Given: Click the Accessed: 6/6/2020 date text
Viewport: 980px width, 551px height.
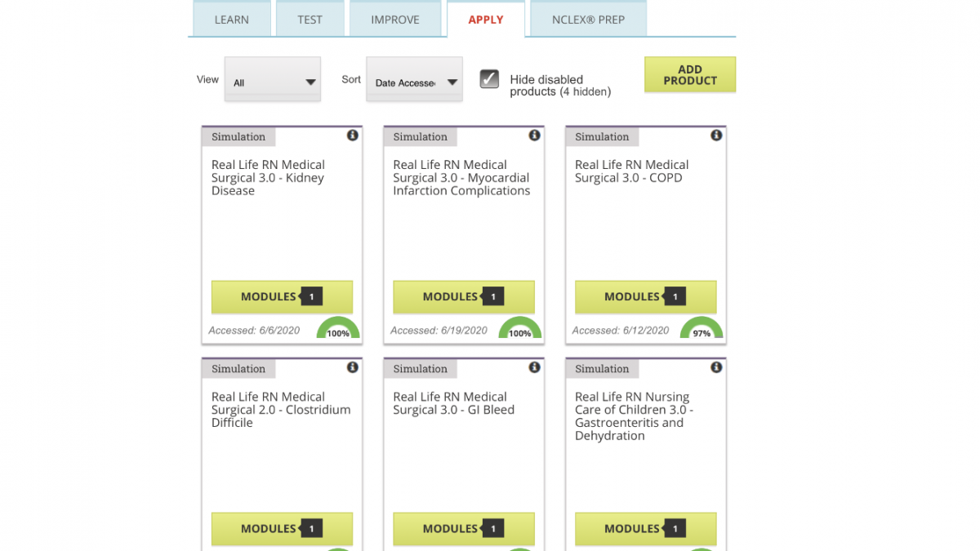Looking at the screenshot, I should [254, 331].
